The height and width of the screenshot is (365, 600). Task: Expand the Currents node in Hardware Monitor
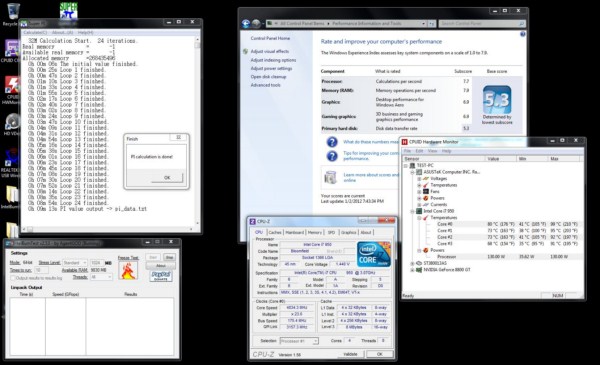(419, 205)
